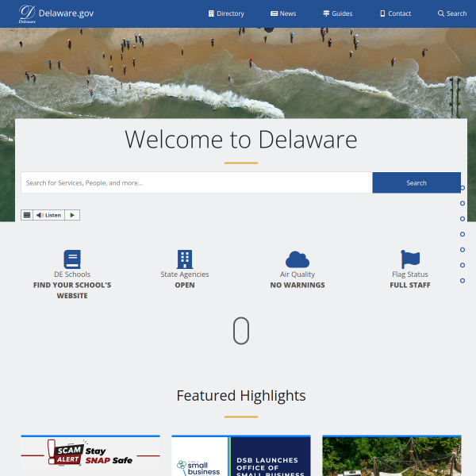Click Search in the top navigation
This screenshot has height=476, width=476.
coord(452,13)
